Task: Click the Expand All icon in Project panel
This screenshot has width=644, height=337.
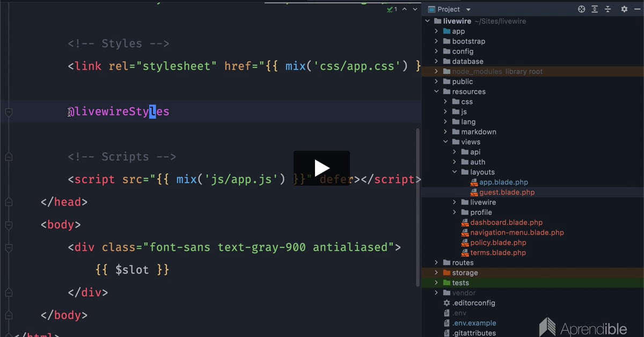Action: [595, 9]
